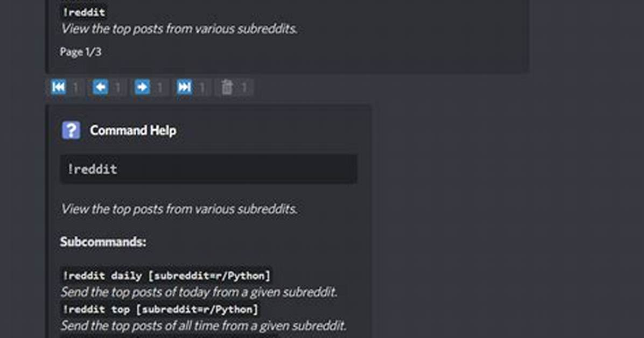644x338 pixels.
Task: Click the previous-page left arrow reaction
Action: (x=100, y=87)
